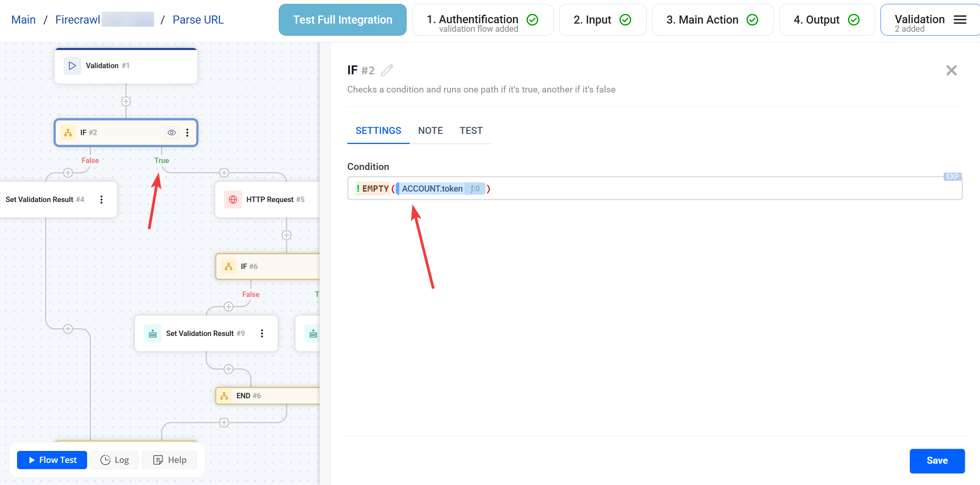The image size is (980, 485).
Task: Click the pencil icon beside the IF #2 heading
Action: [387, 70]
